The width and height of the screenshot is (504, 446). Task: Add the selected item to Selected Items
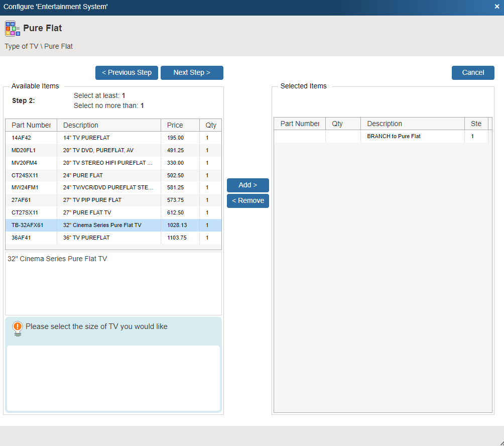click(247, 185)
